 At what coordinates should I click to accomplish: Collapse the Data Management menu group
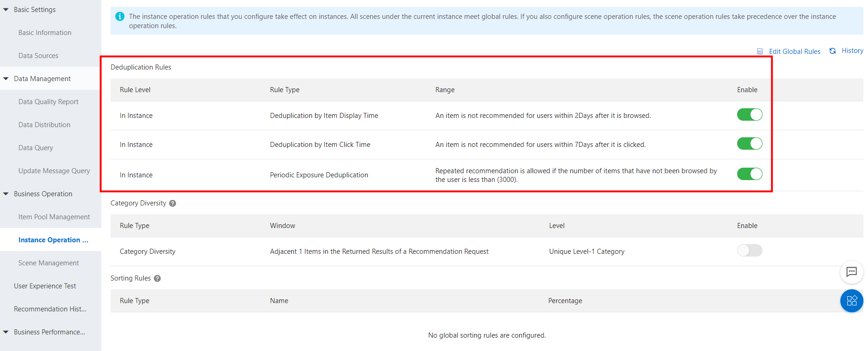(6, 79)
